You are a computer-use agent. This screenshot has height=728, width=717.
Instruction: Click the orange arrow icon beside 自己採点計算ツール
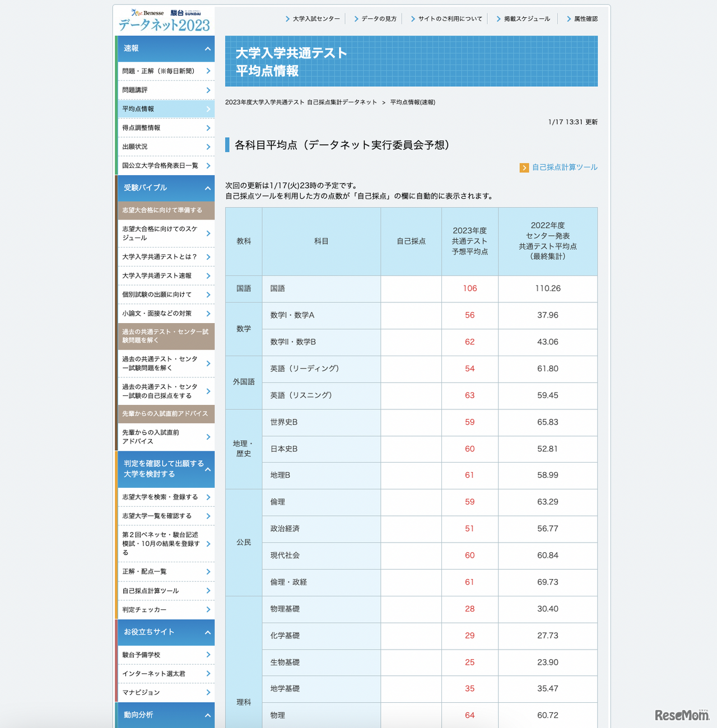click(524, 168)
